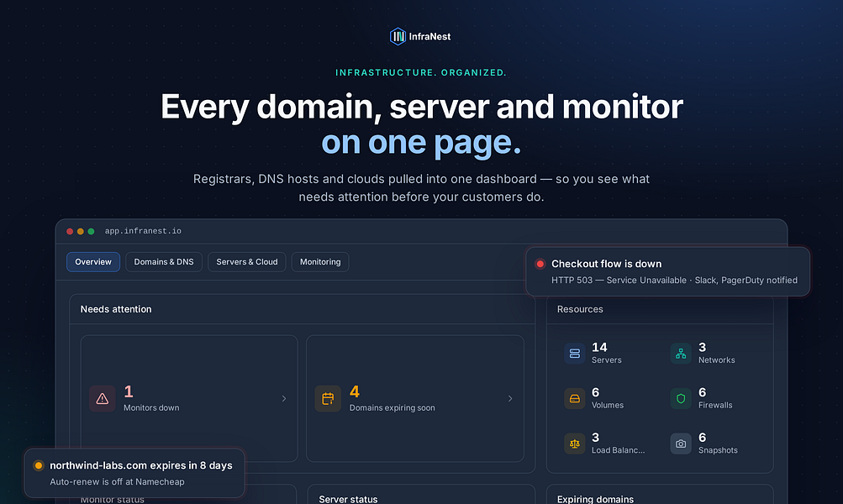
Task: Click the Expiring domains heading
Action: [595, 499]
